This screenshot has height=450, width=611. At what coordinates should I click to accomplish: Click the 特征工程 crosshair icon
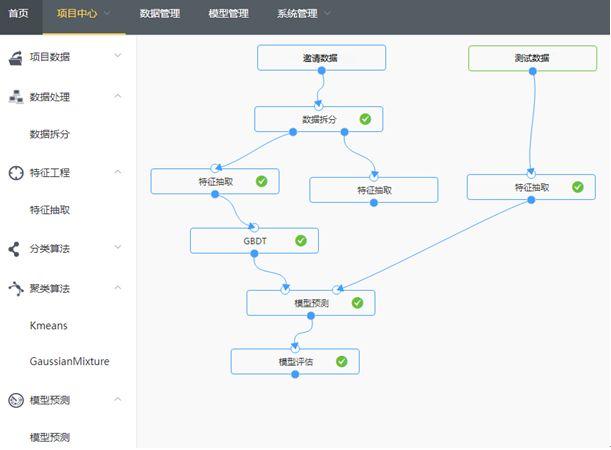[x=16, y=173]
